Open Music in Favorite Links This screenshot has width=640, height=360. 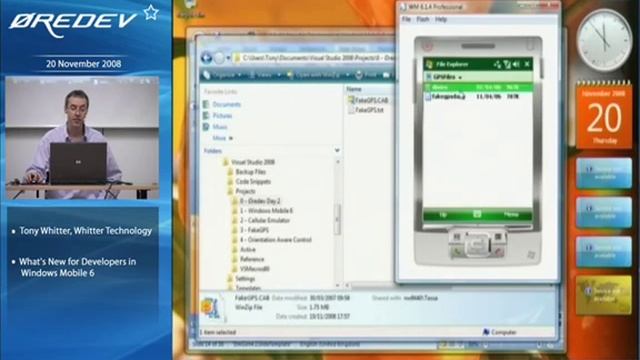tap(216, 127)
